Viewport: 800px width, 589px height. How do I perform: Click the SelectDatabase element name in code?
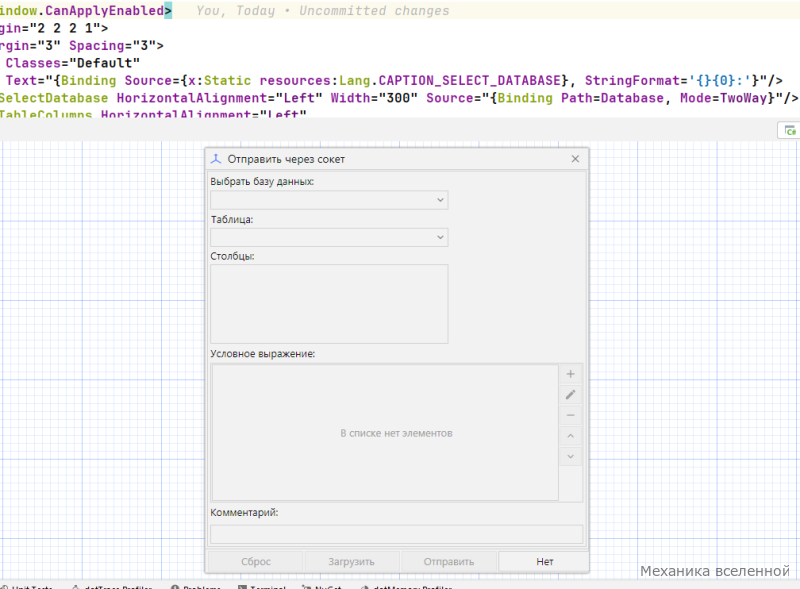pyautogui.click(x=54, y=98)
